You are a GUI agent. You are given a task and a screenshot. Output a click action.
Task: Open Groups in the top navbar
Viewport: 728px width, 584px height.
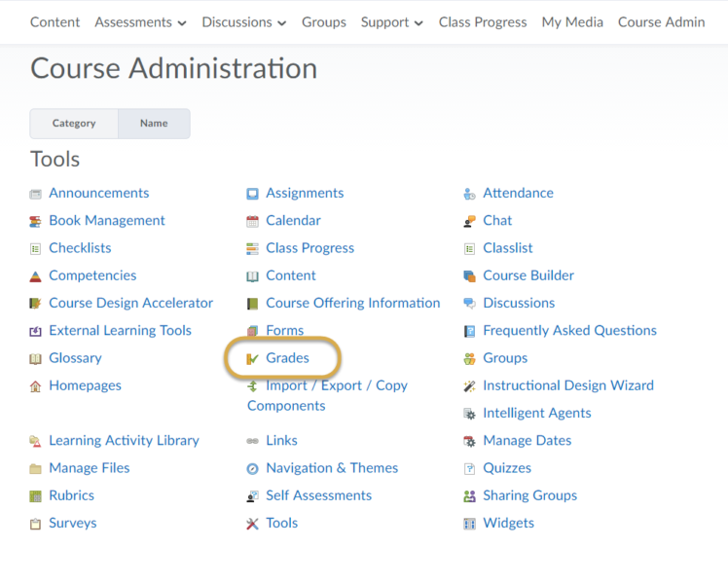coord(323,22)
